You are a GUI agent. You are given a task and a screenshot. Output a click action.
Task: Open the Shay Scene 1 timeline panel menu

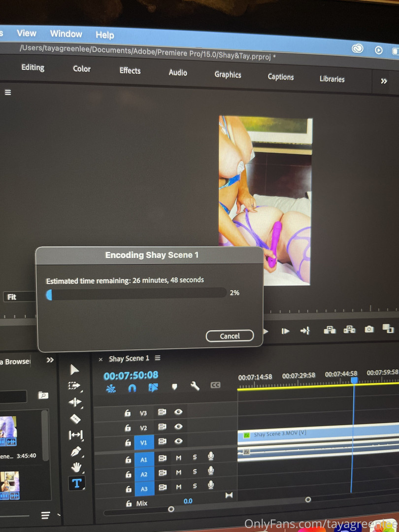[158, 358]
